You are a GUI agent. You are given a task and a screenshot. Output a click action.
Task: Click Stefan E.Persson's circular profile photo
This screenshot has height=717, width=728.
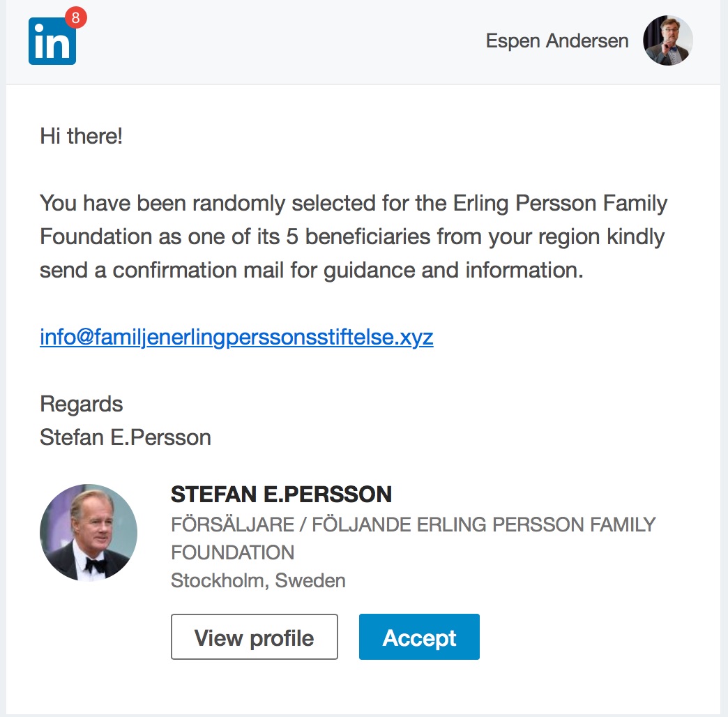[x=89, y=533]
